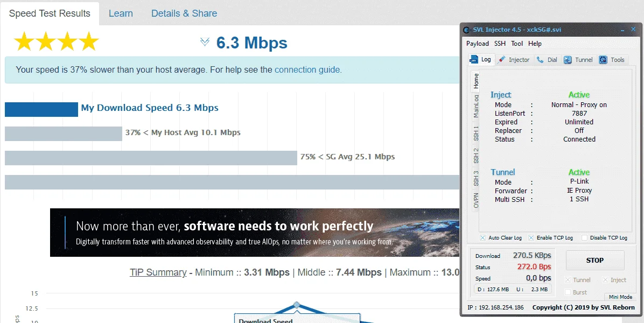Open the SSH 1 vertical tab

pos(476,134)
